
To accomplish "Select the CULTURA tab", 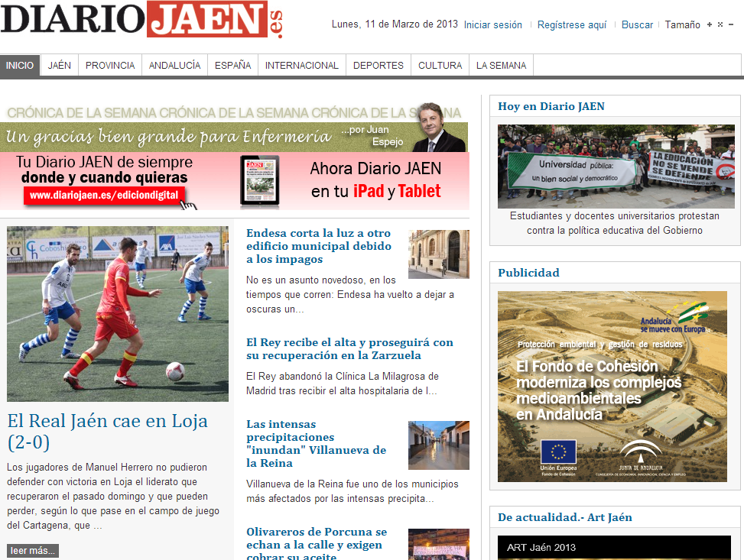I will coord(440,66).
